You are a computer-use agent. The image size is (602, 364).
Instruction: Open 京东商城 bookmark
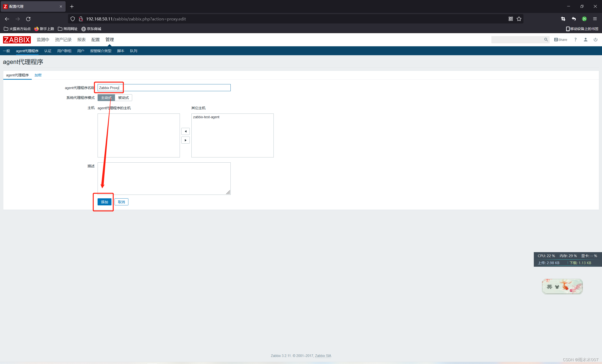(91, 29)
